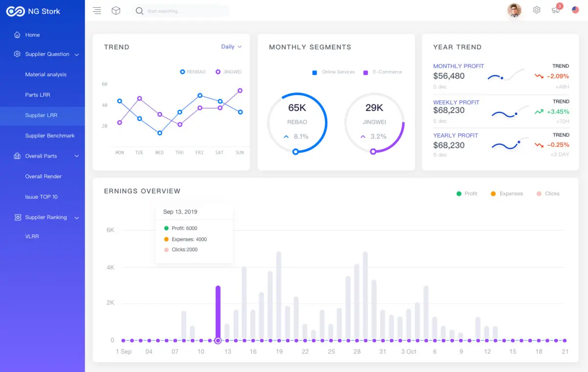
Task: Click the user avatar photo
Action: coord(514,10)
